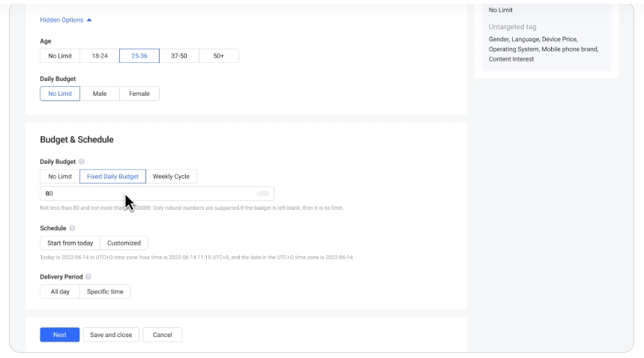Select Start from today schedule
Image resolution: width=644 pixels, height=358 pixels.
coord(70,243)
